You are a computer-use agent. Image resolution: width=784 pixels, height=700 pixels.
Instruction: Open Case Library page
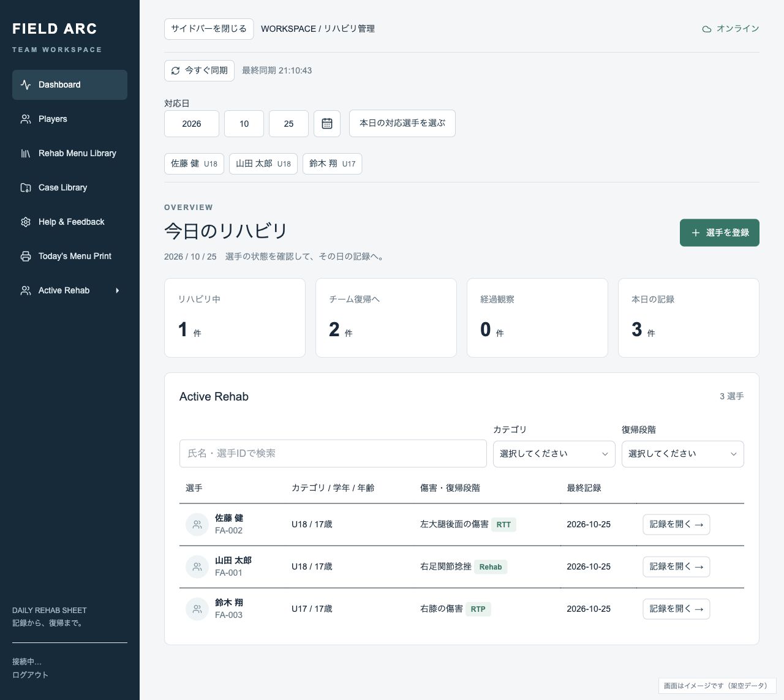pos(70,187)
